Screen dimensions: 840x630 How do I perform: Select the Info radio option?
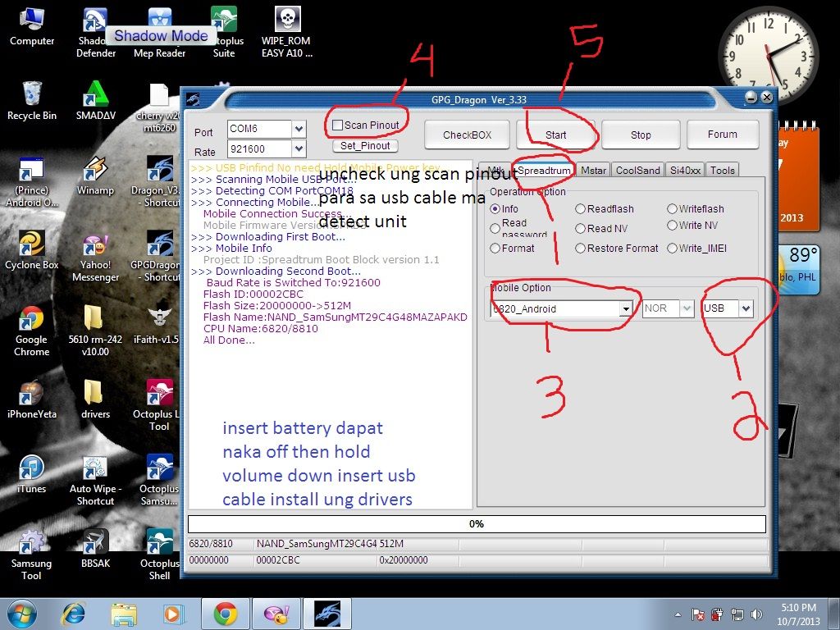(495, 208)
